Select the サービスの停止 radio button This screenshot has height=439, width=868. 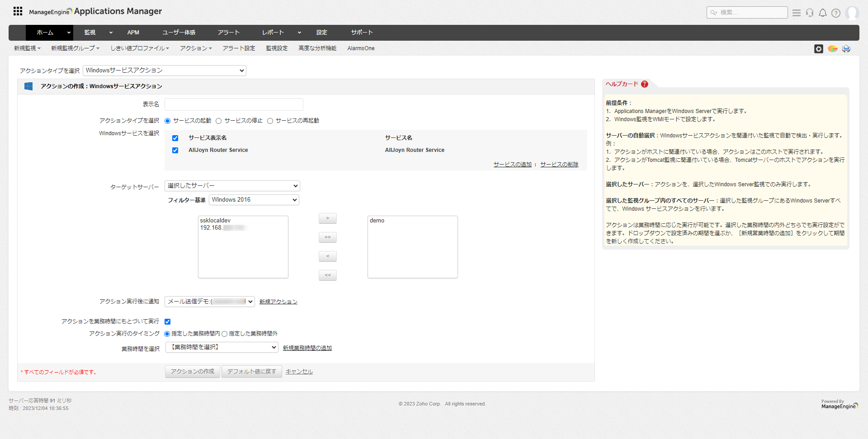pyautogui.click(x=219, y=121)
